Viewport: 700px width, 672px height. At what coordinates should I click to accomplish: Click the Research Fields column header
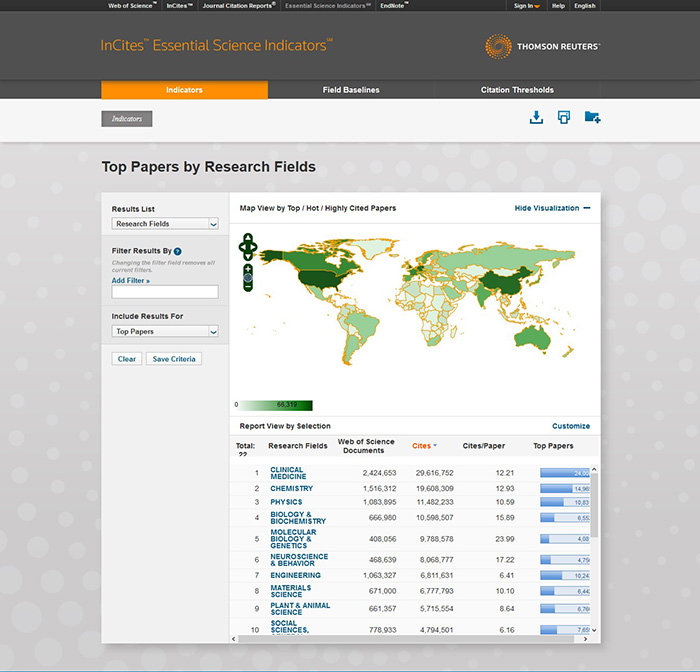(x=298, y=446)
